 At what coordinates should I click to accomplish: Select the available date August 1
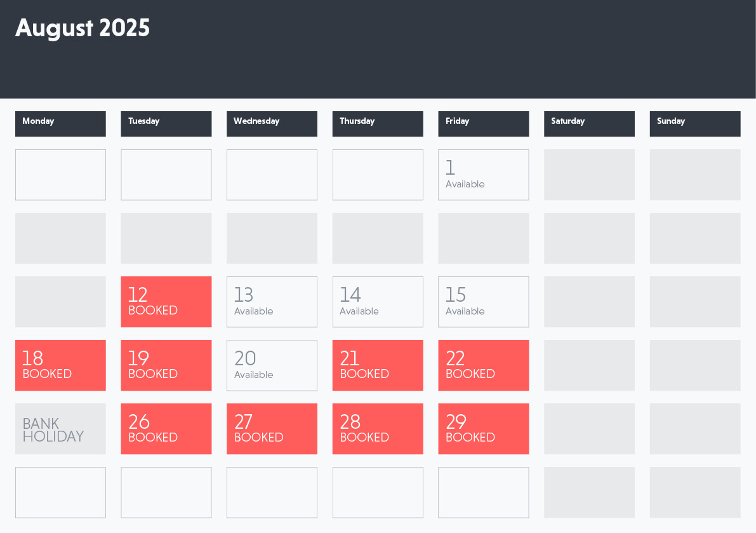click(483, 175)
